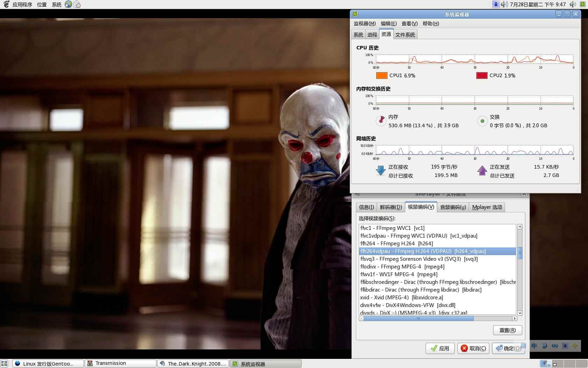Click the info icon in input method bar
Screen dimensions: 588x368
point(565,346)
